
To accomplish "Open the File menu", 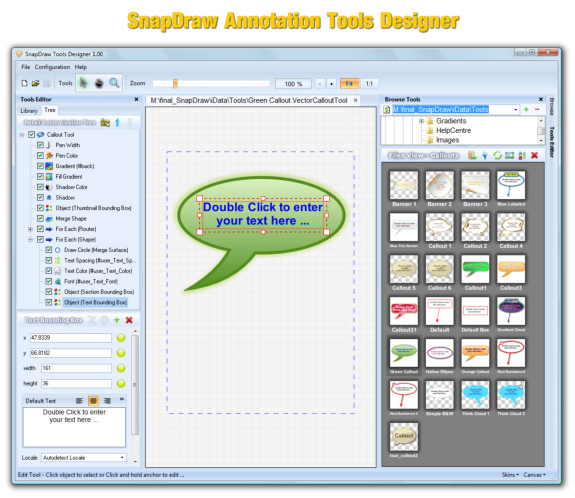I will [26, 67].
